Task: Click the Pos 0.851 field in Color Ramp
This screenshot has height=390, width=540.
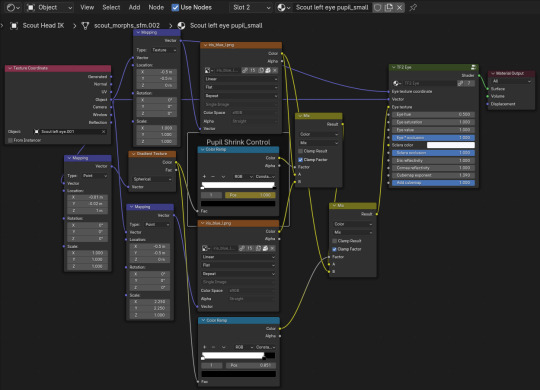Action: coord(250,365)
